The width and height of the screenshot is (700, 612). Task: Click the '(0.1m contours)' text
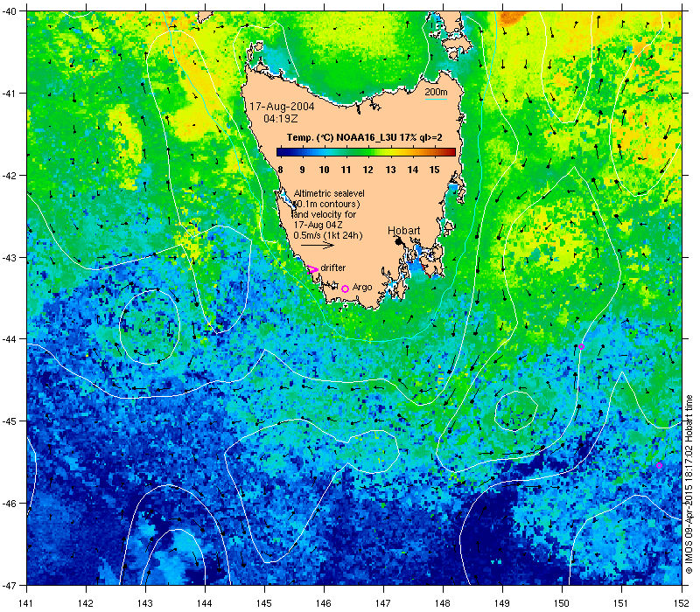[327, 204]
